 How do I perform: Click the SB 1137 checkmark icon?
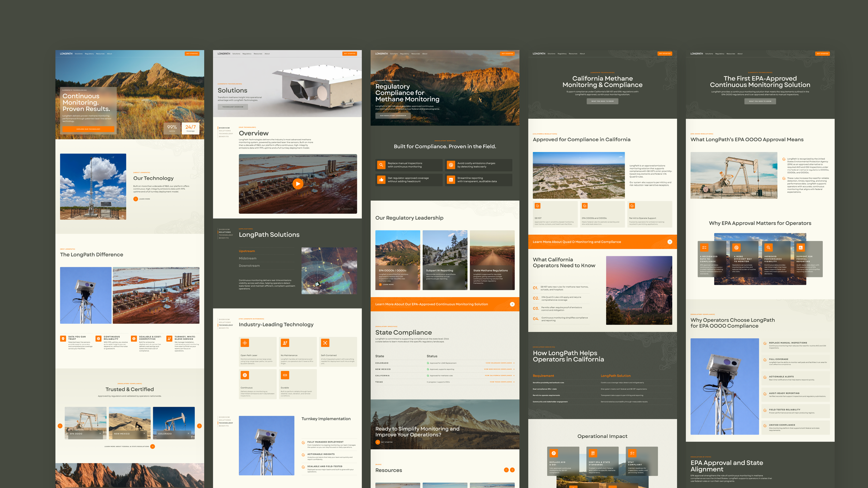[x=537, y=206]
